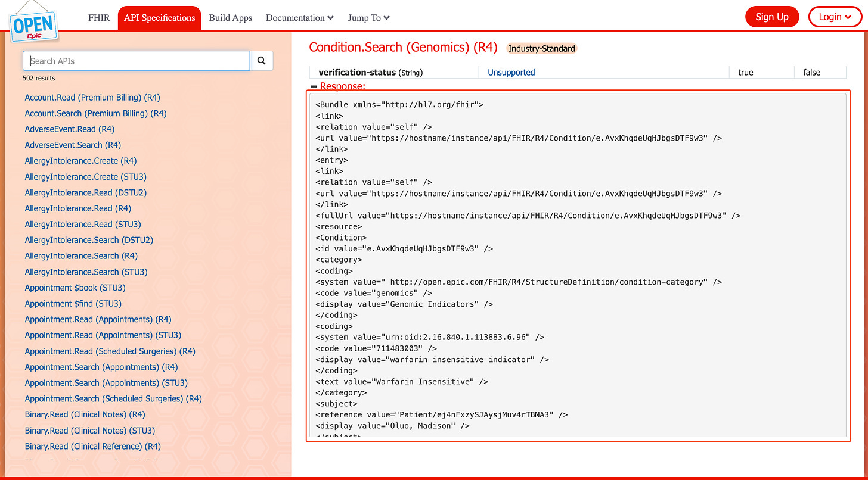Click the text value "Warfarin Insensitive" line
The width and height of the screenshot is (868, 480).
[x=402, y=382]
